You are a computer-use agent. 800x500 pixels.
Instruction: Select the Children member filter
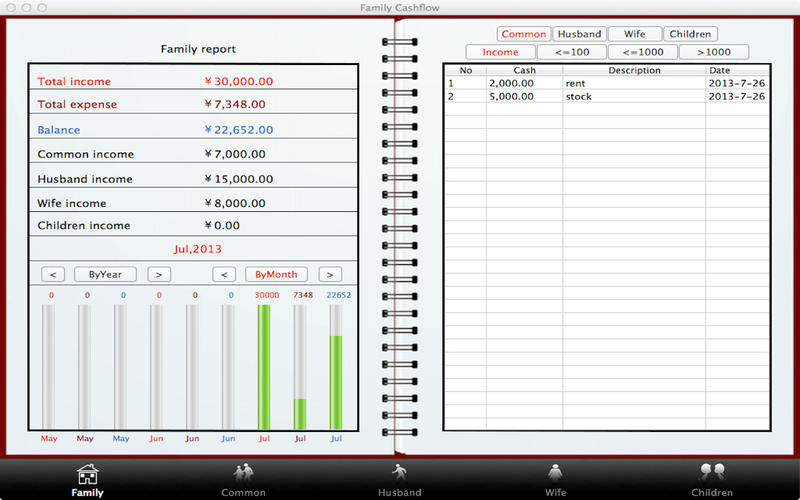coord(690,34)
